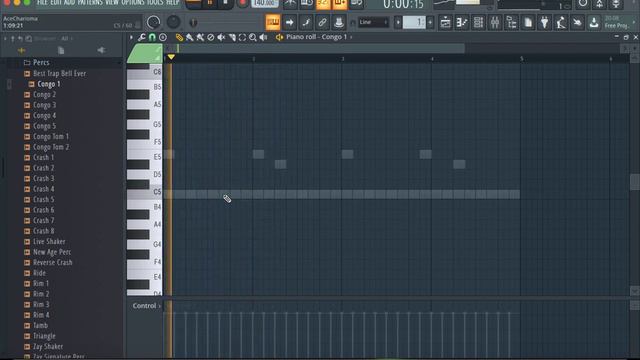Select Best Trap Bell Ever sample
Viewport: 640px width, 360px height.
click(x=60, y=73)
